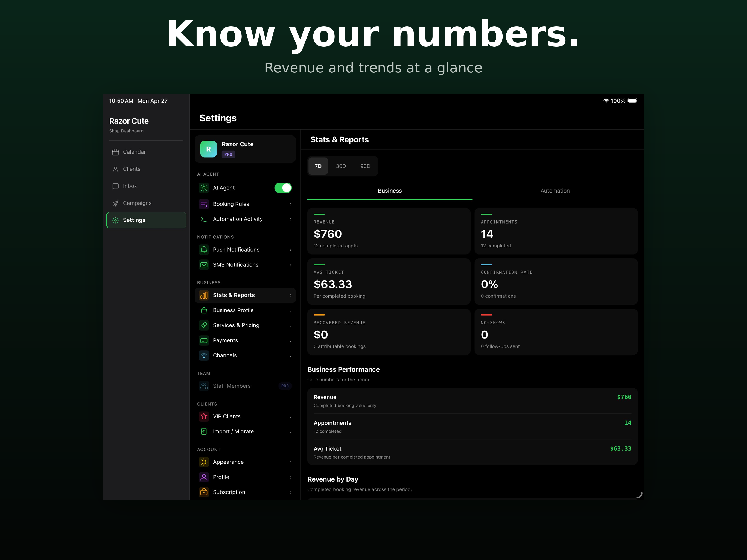Expand Business Profile chevron

coord(291,311)
